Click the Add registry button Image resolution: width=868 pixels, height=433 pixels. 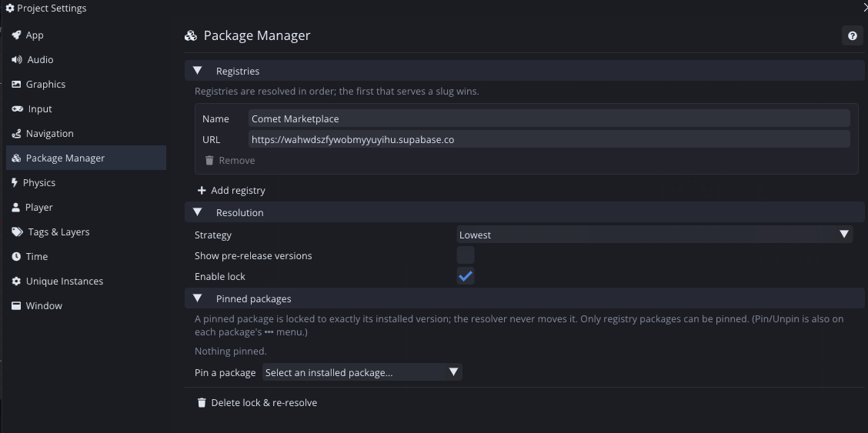pos(232,190)
